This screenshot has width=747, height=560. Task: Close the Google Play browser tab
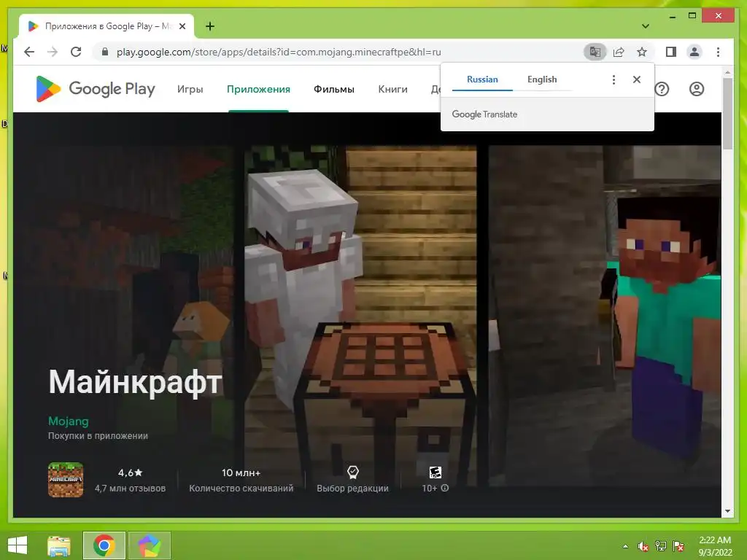pos(182,26)
